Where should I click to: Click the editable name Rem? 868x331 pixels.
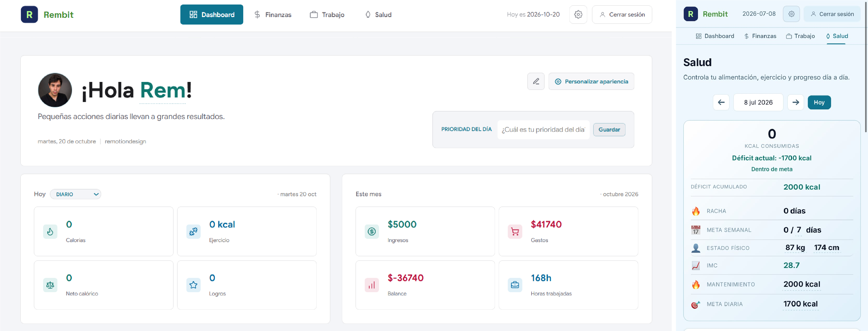coord(163,90)
